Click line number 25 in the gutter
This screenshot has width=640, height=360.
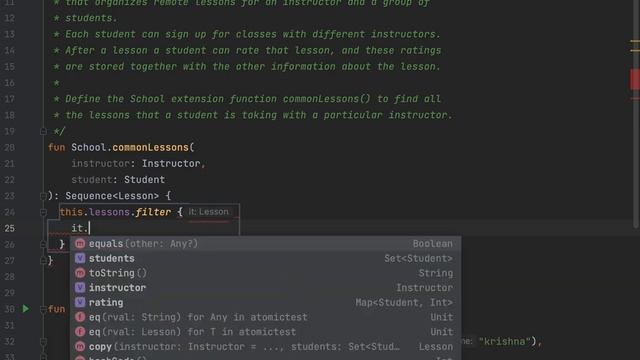point(9,229)
